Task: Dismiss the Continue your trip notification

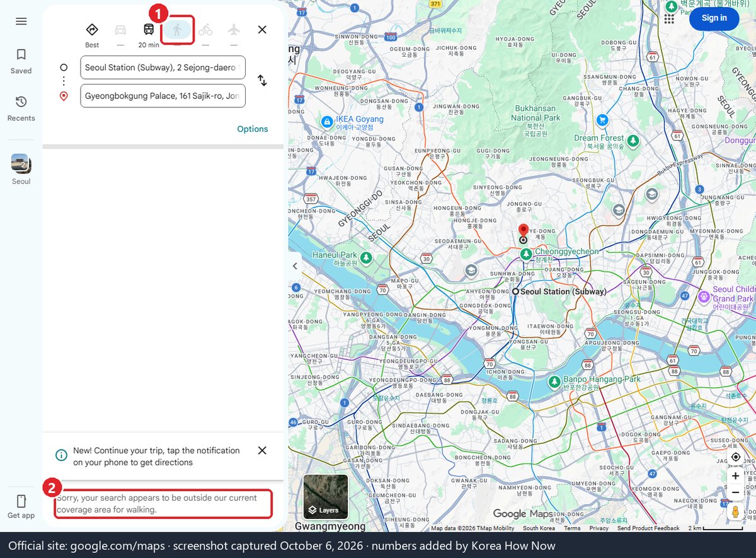Action: pos(262,450)
